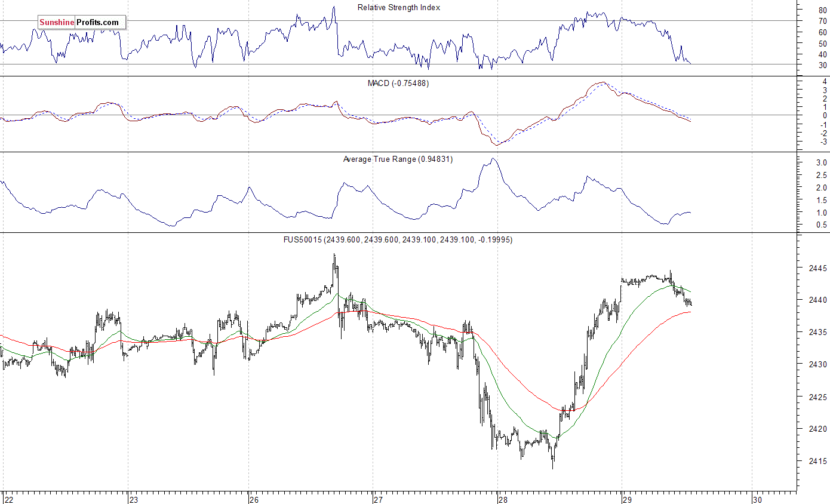Click the RSI 40 scale label

(823, 54)
